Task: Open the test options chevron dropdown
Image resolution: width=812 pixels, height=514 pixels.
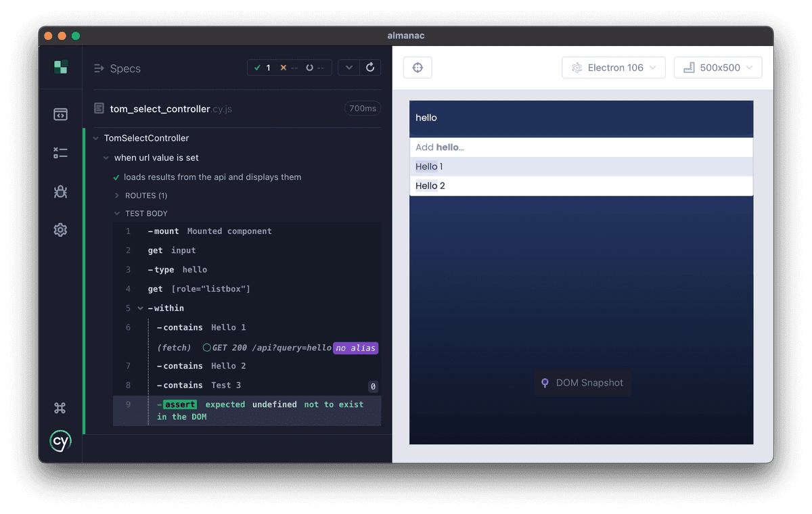Action: (348, 68)
